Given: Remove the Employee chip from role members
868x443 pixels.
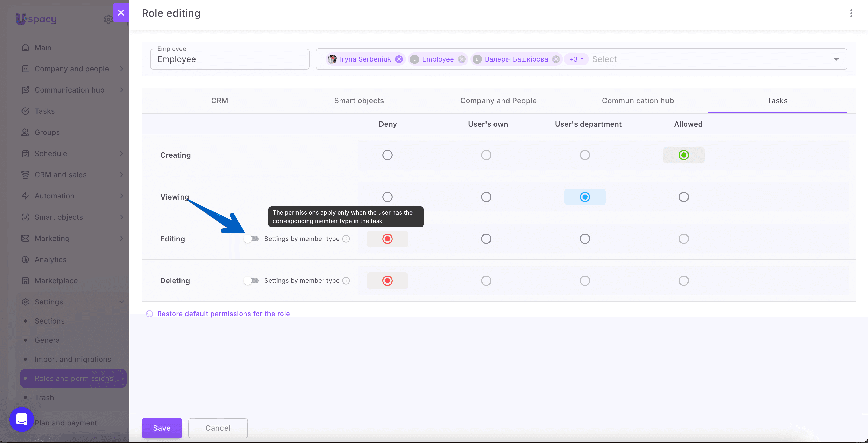Looking at the screenshot, I should click(x=462, y=59).
